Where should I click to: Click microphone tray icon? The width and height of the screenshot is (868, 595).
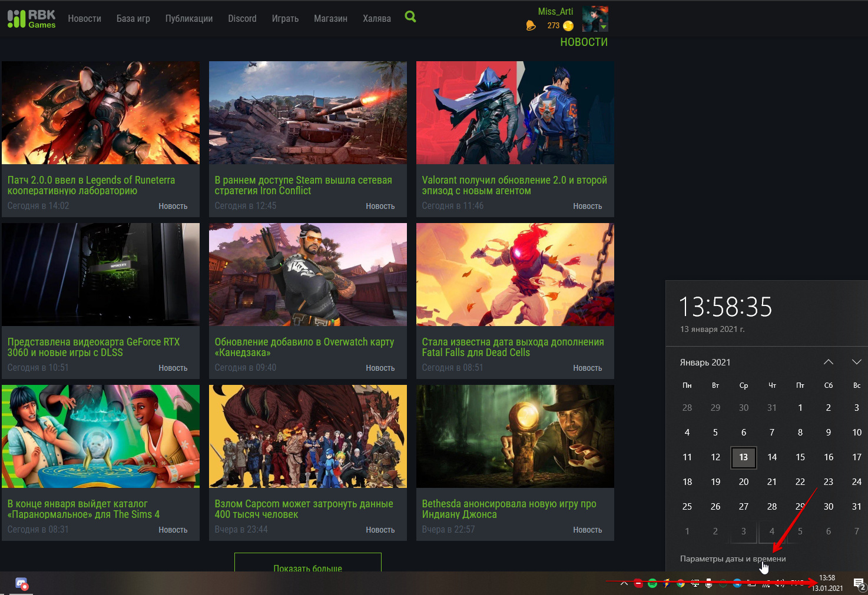click(708, 583)
